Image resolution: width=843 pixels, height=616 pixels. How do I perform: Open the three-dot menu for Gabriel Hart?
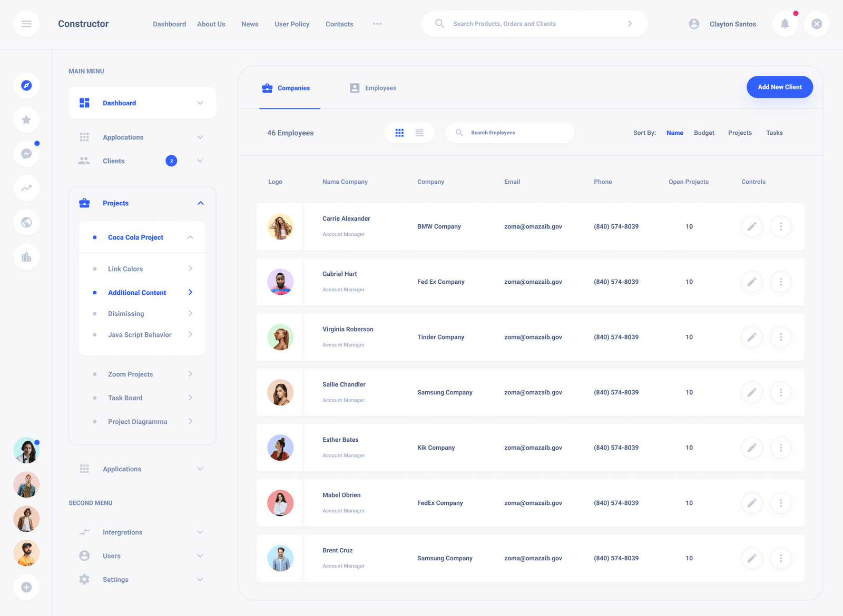tap(781, 282)
